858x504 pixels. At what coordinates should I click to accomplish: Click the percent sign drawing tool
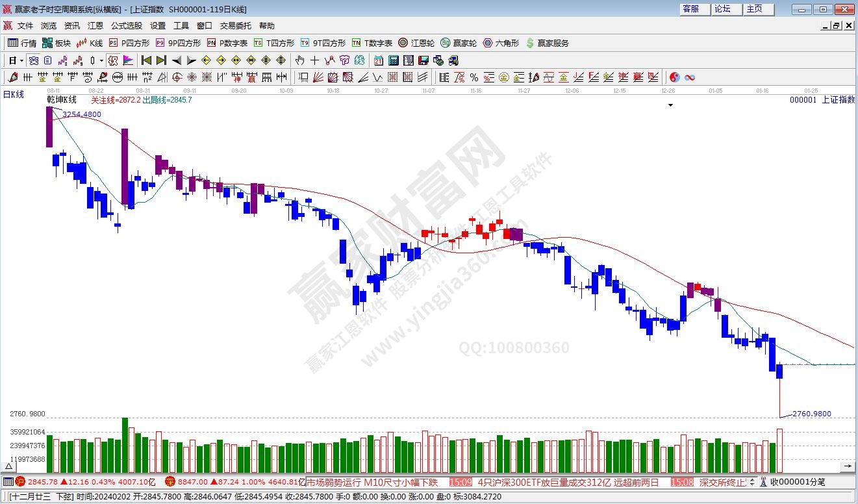pos(474,77)
